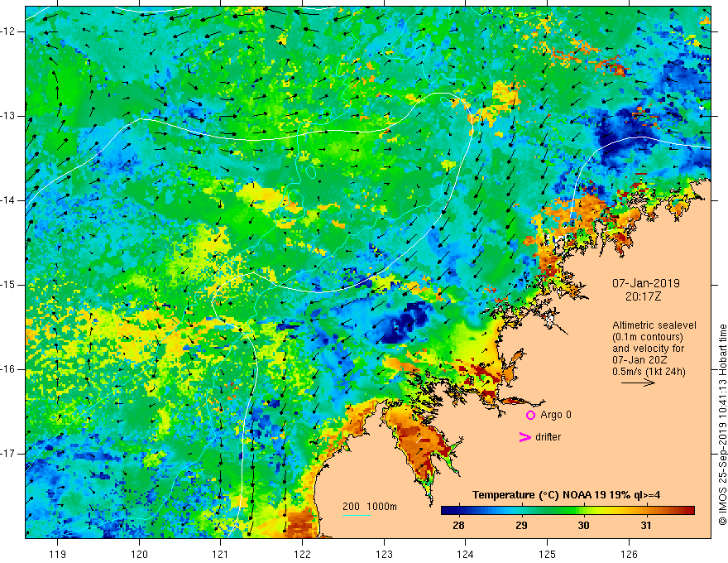This screenshot has height=563, width=728.
Task: Click the longitude axis label 124
Action: tap(465, 554)
